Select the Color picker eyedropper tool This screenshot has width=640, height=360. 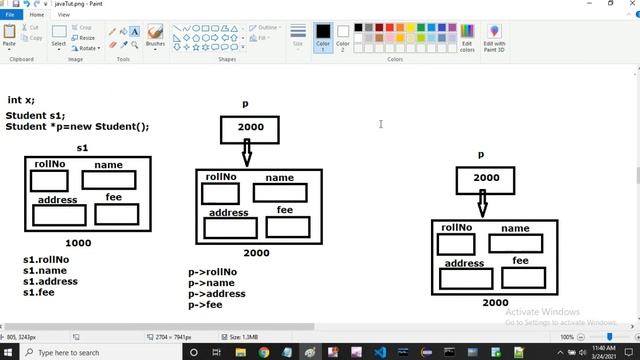click(x=124, y=44)
